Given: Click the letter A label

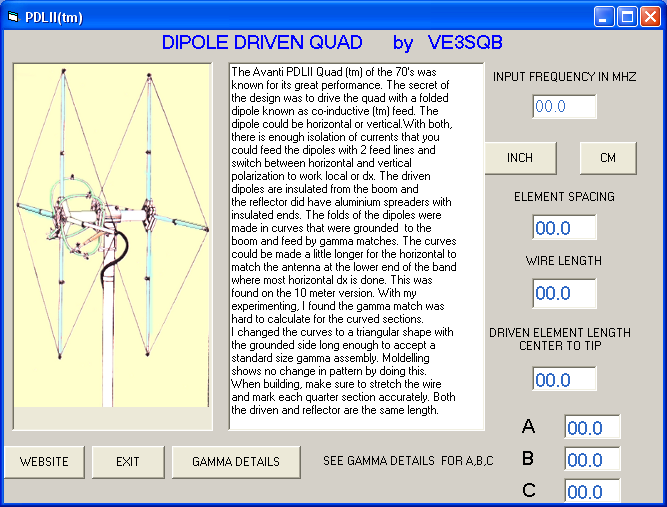Looking at the screenshot, I should [x=528, y=426].
